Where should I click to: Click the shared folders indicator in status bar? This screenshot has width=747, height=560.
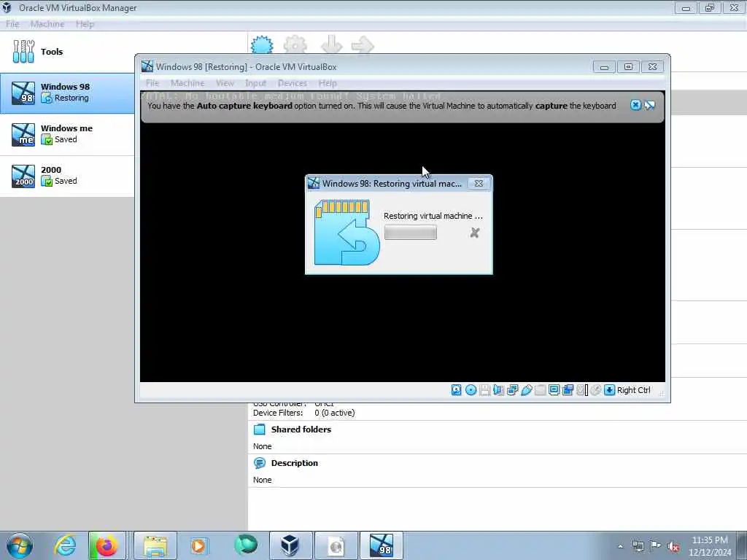tap(541, 390)
